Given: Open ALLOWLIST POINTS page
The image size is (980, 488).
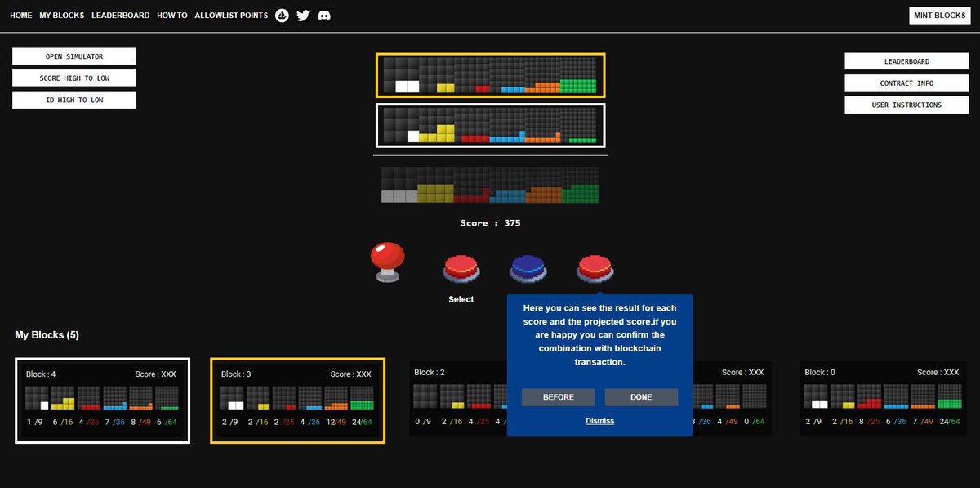Looking at the screenshot, I should point(231,16).
